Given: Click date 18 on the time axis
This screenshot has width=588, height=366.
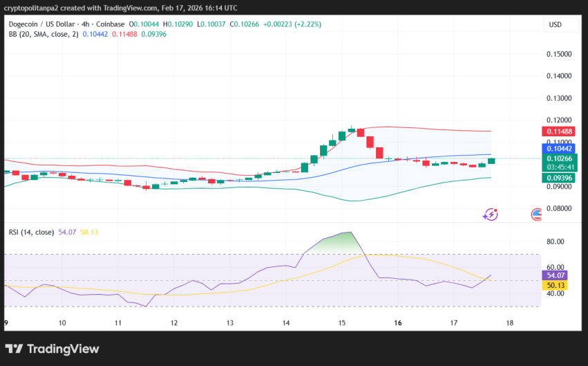Looking at the screenshot, I should (509, 322).
